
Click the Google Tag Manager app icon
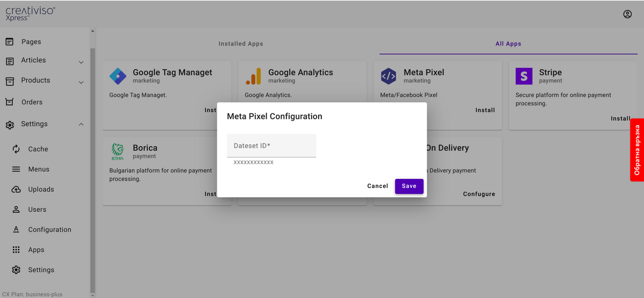(x=118, y=76)
